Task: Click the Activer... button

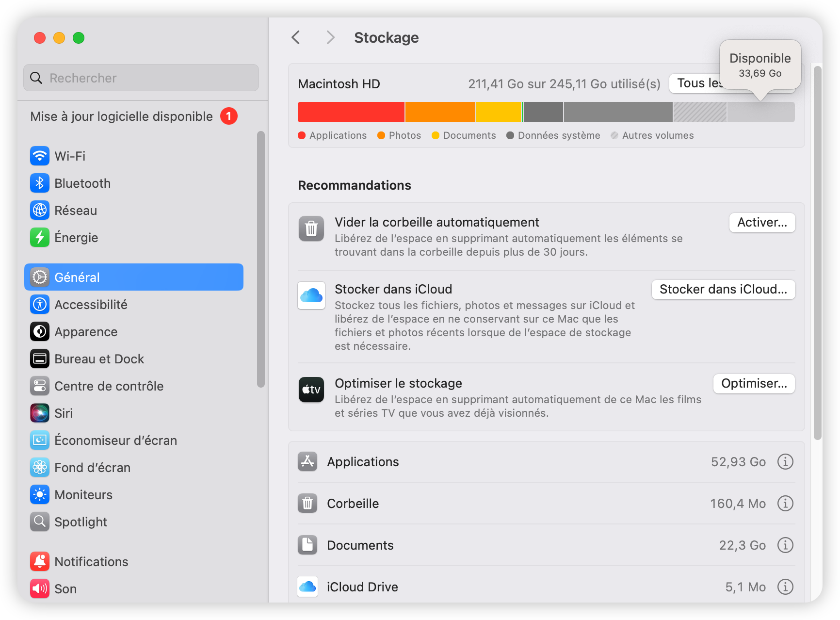Action: tap(762, 223)
